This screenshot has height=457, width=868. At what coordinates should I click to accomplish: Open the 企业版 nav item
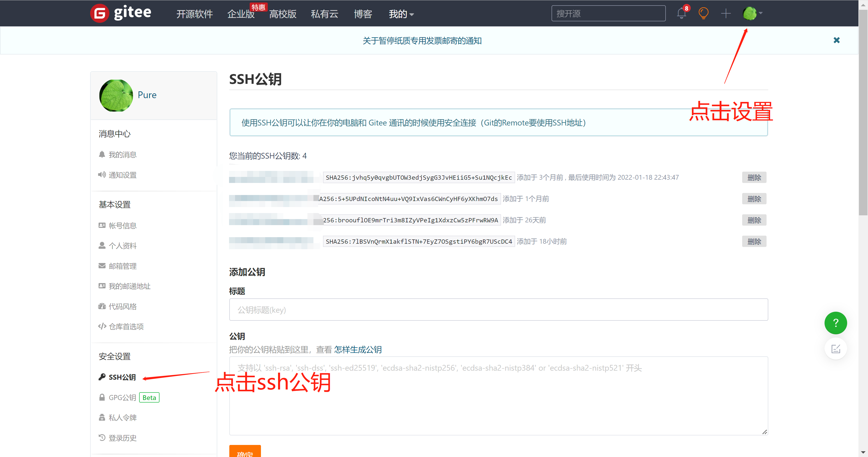tap(241, 14)
